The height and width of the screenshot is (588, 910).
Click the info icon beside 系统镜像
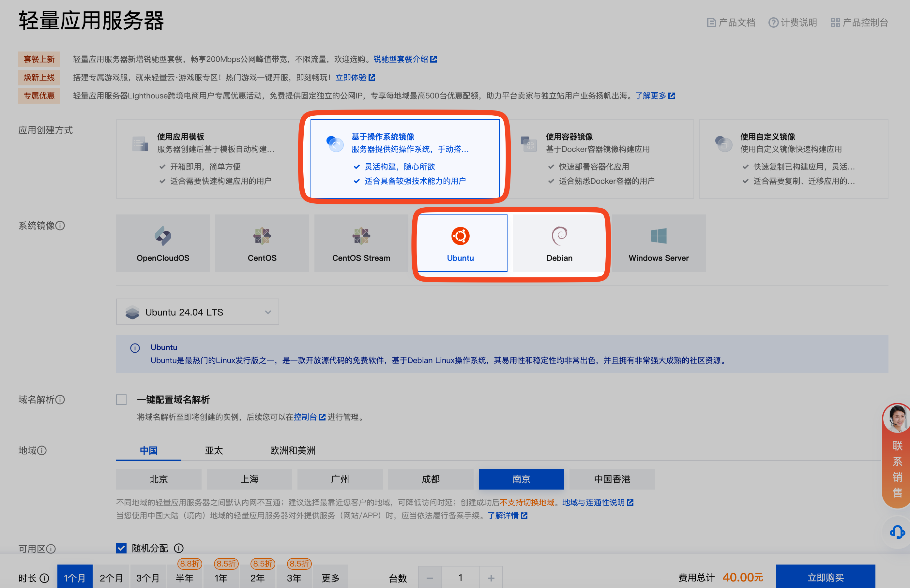pos(60,226)
